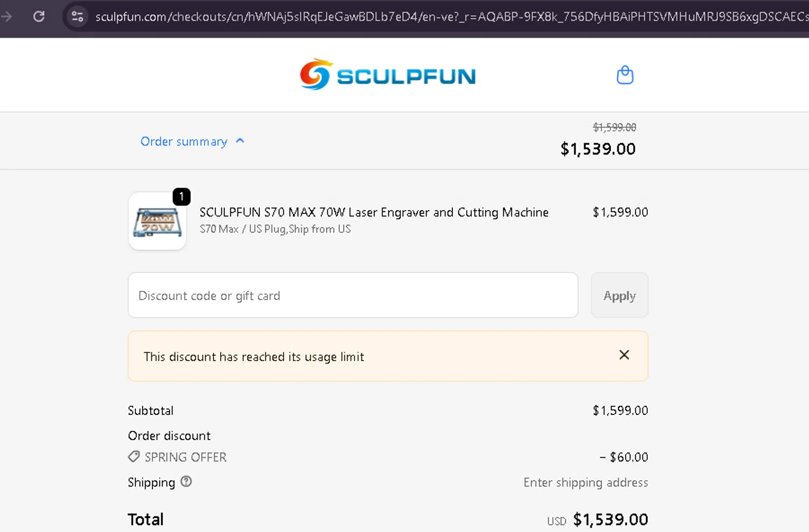The height and width of the screenshot is (532, 809).
Task: Click the product title SCULPFUN S70 MAX
Action: (374, 212)
